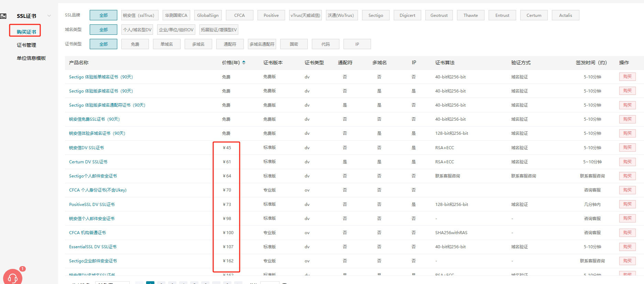Open Sectigo 体验版多域名通配符证书 link
The image size is (644, 284).
point(107,105)
